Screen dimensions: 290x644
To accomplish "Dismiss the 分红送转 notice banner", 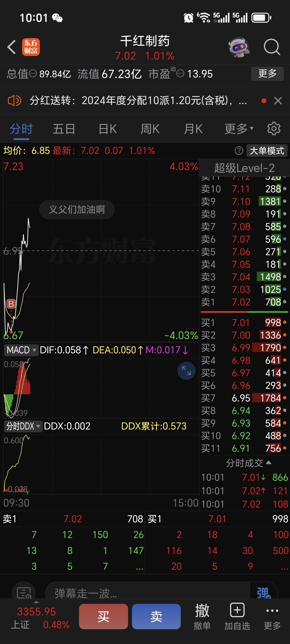I will pos(278,101).
